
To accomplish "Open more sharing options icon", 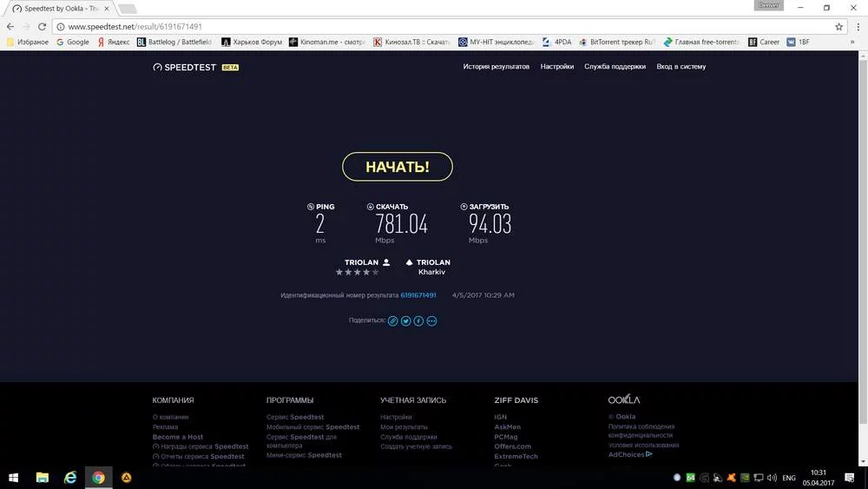I will coord(431,320).
